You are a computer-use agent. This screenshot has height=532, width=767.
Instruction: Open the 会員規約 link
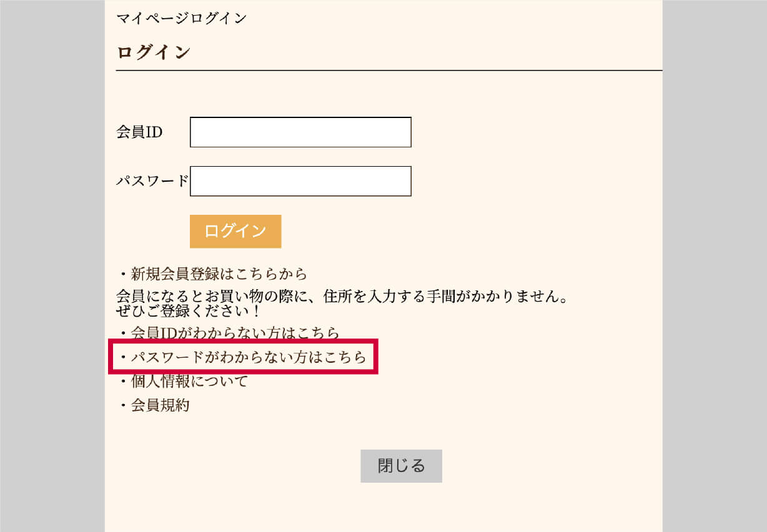click(x=160, y=405)
